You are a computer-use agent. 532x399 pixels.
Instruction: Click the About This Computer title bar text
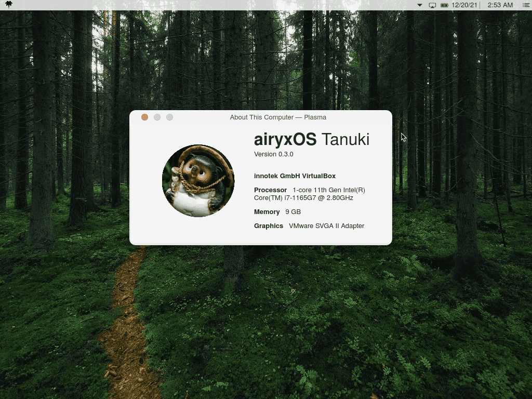tap(278, 117)
